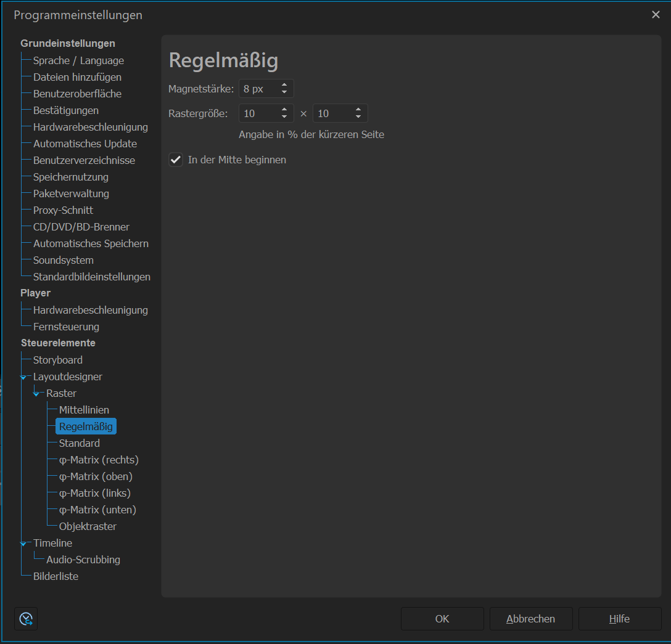
Task: Click the Magnetstärke input field
Action: click(x=257, y=89)
